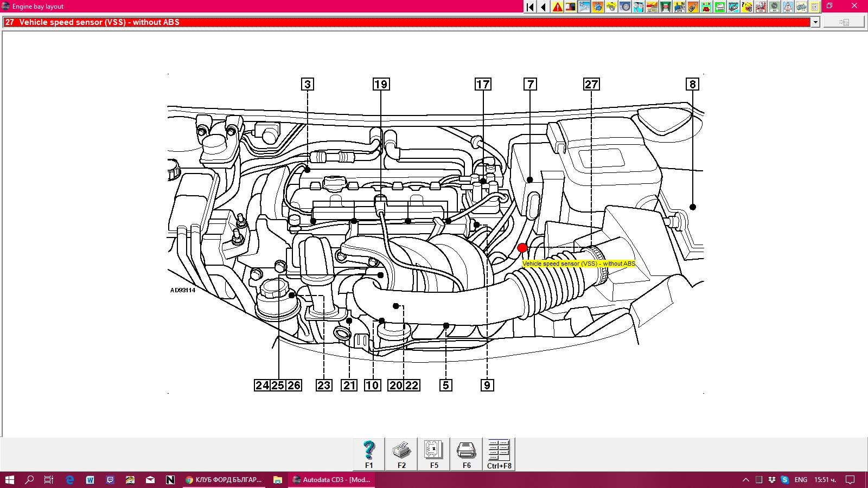Open the Ctrl+F8 shortcut list icon
This screenshot has height=488, width=868.
pyautogui.click(x=499, y=454)
